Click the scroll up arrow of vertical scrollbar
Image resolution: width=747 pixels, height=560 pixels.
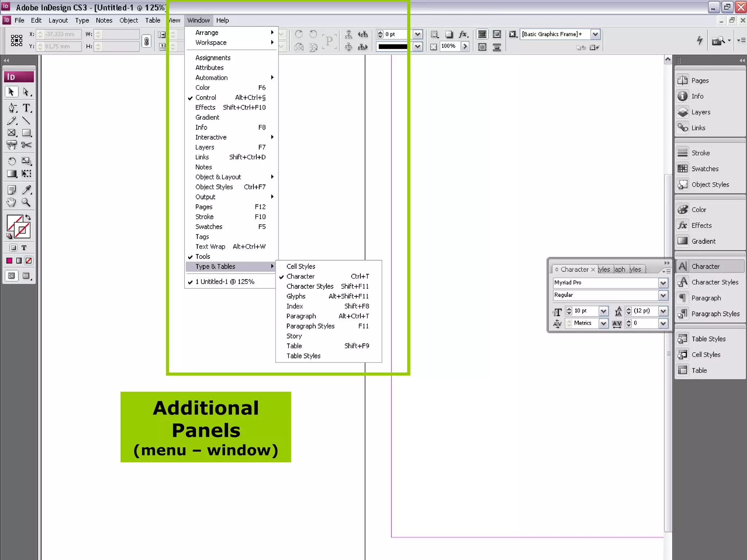(x=668, y=59)
